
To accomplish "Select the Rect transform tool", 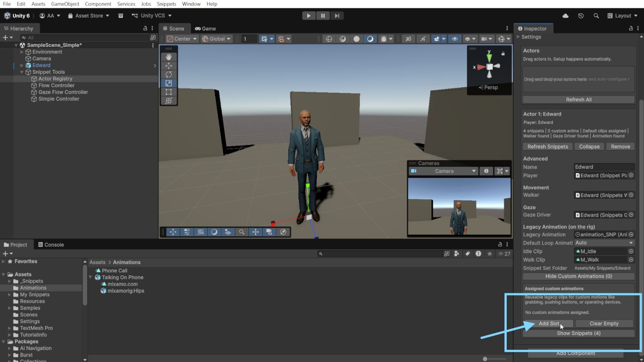I will click(x=168, y=92).
